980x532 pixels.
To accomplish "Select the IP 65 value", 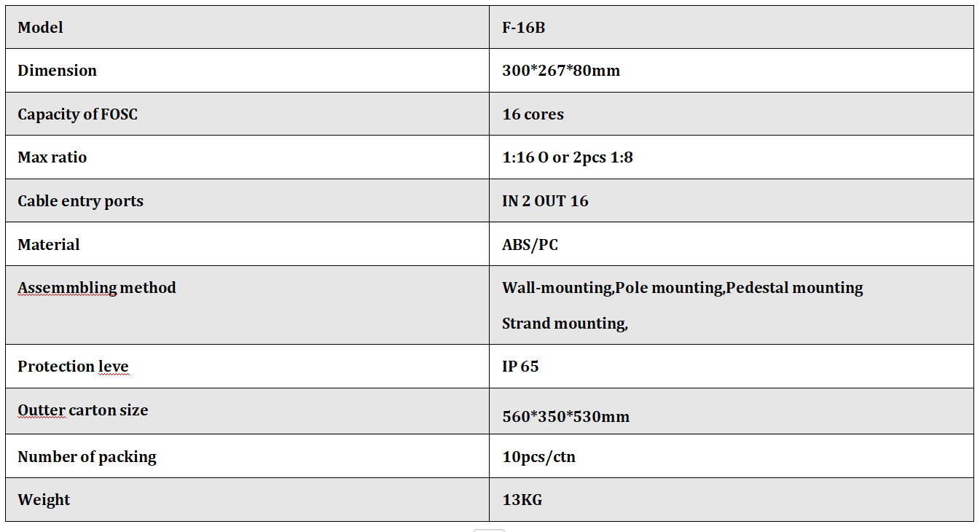I will tap(520, 367).
